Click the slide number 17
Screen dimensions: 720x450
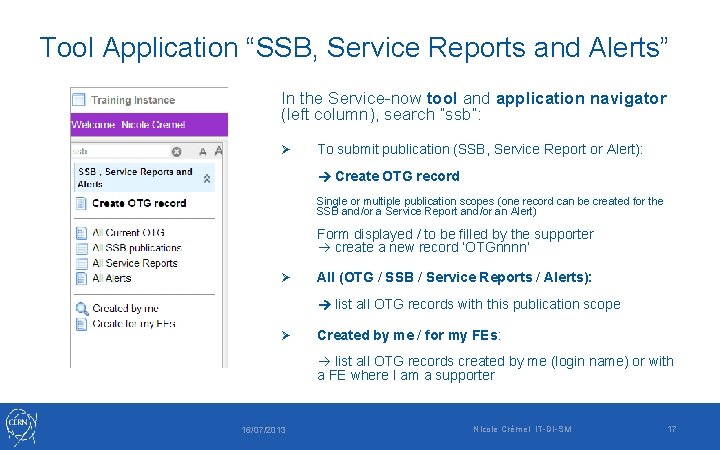pyautogui.click(x=672, y=429)
